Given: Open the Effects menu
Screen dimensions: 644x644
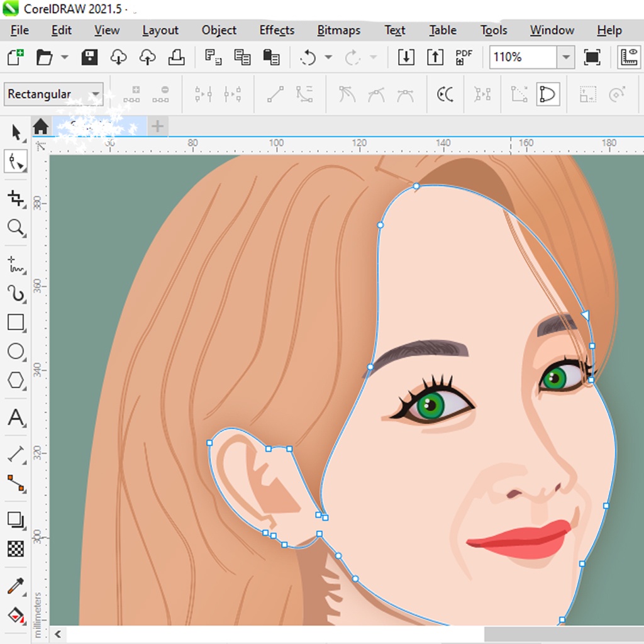Looking at the screenshot, I should [277, 30].
